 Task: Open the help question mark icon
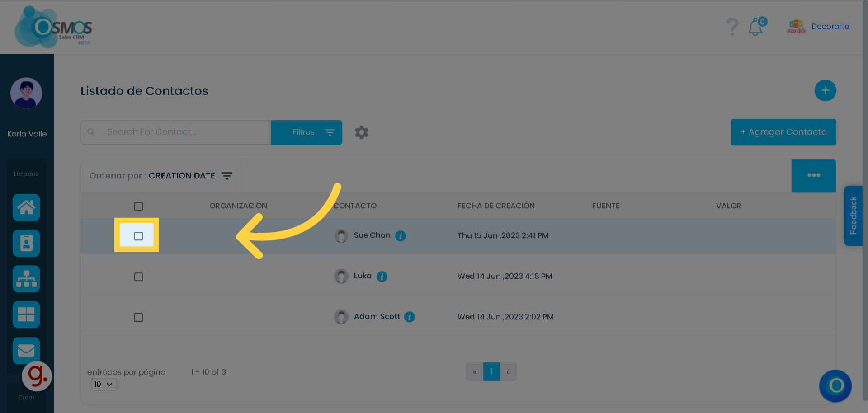(x=732, y=27)
